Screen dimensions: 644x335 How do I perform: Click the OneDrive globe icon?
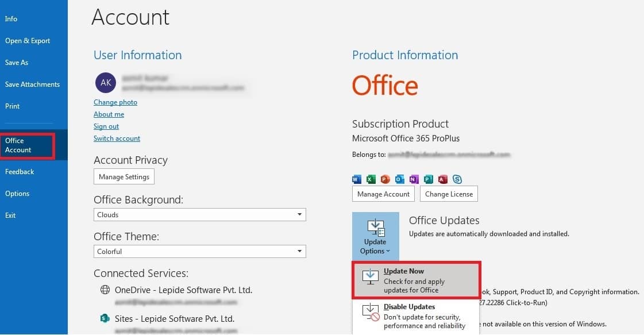(x=105, y=290)
